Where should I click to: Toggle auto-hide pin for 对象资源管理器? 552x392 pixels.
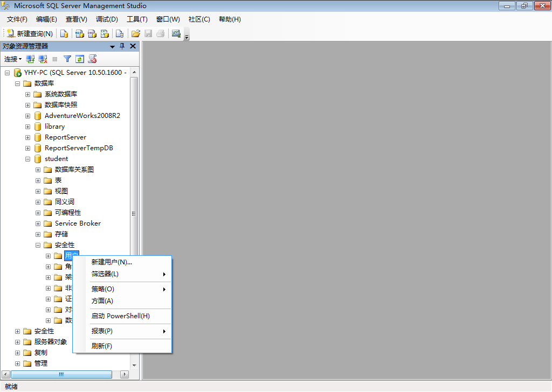[122, 46]
